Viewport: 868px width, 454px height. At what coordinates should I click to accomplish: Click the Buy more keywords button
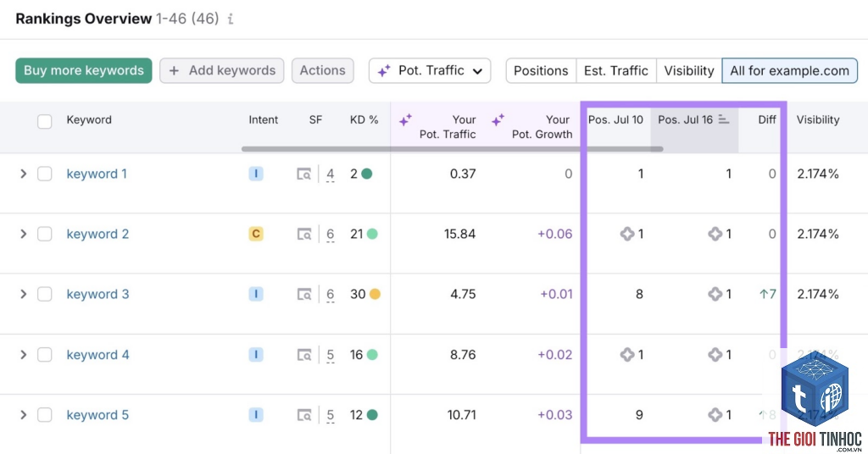point(84,71)
